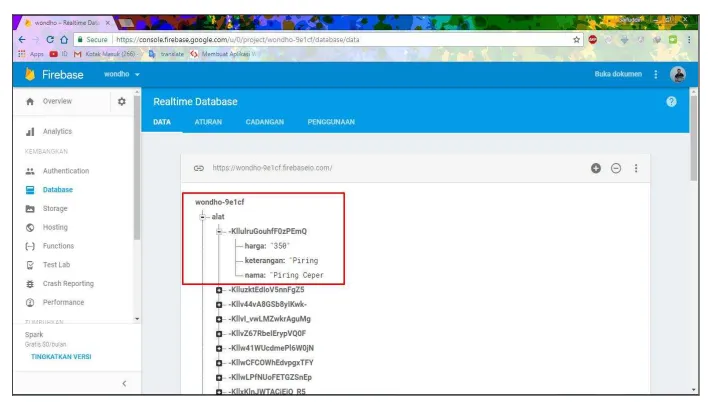
Task: Open project settings gear icon
Action: point(122,101)
